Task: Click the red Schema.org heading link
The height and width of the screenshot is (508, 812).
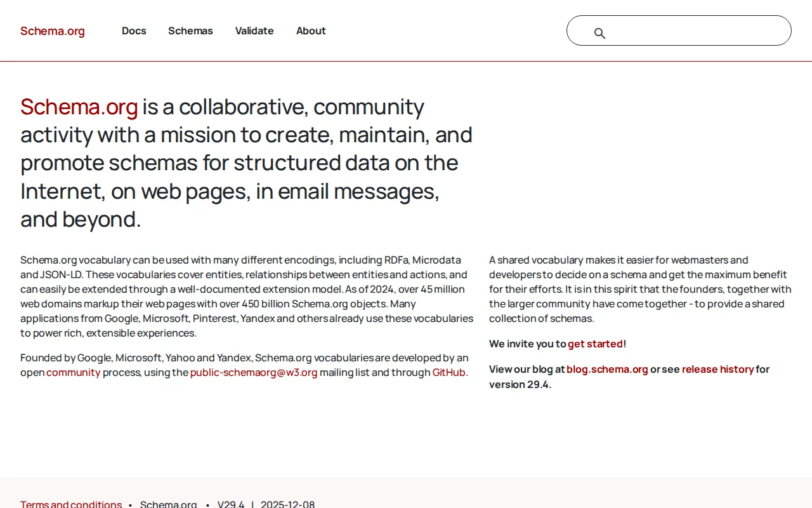Action: pos(79,107)
